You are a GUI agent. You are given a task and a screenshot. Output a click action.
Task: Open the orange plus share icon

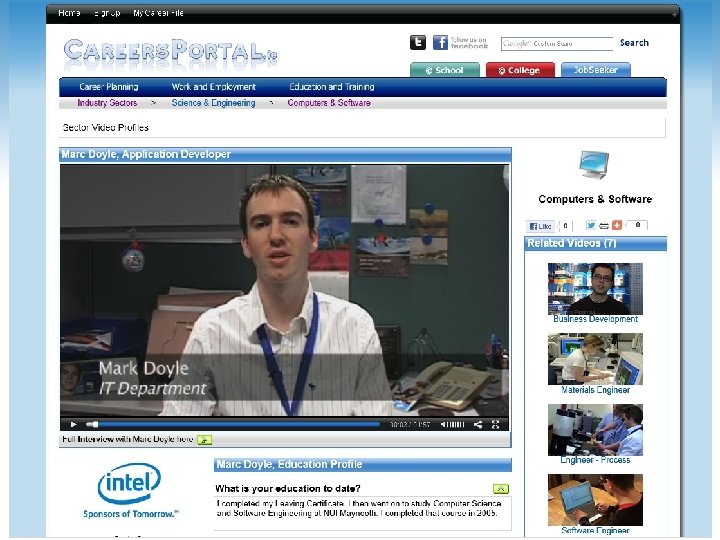(x=617, y=225)
